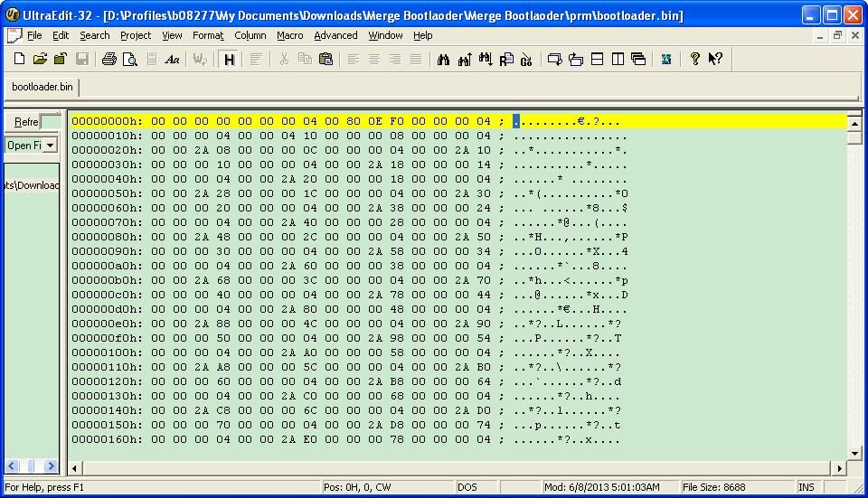Click the Save floppy disk icon
The width and height of the screenshot is (868, 498).
(x=82, y=59)
